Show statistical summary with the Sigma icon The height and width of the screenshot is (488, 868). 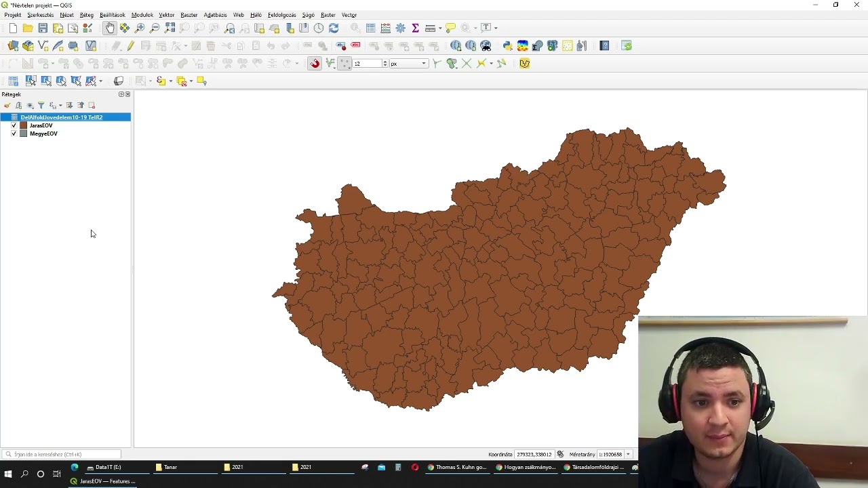[x=416, y=28]
